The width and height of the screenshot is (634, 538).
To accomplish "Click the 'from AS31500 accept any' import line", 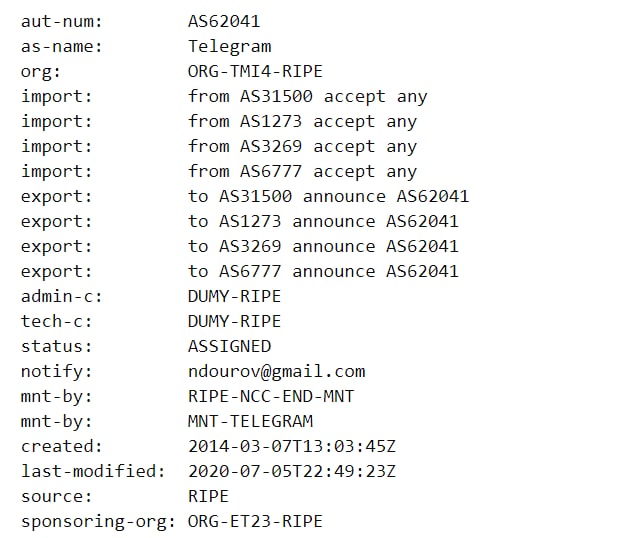I will 307,96.
